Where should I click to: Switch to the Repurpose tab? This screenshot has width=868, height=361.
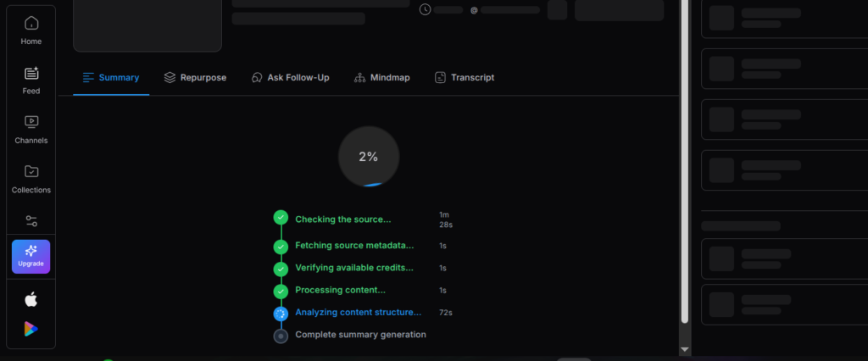coord(195,78)
